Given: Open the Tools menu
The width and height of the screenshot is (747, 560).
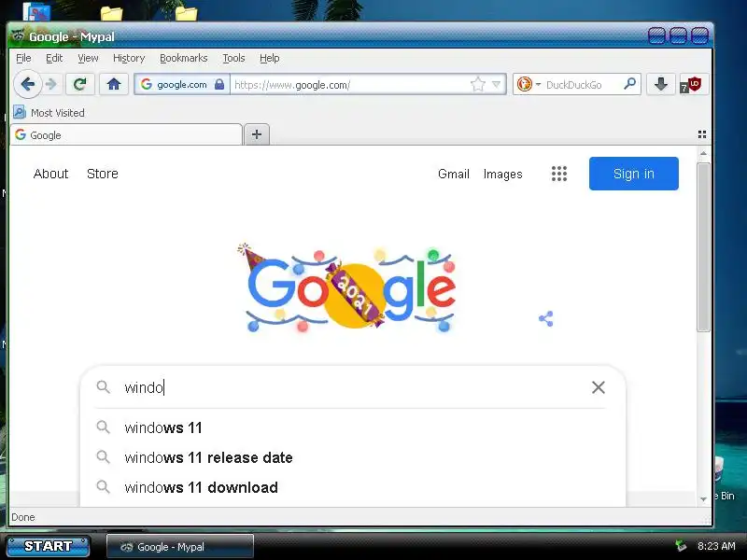Looking at the screenshot, I should [233, 58].
